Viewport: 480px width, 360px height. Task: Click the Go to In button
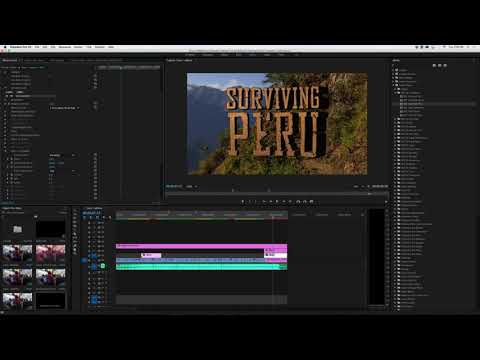click(x=264, y=202)
